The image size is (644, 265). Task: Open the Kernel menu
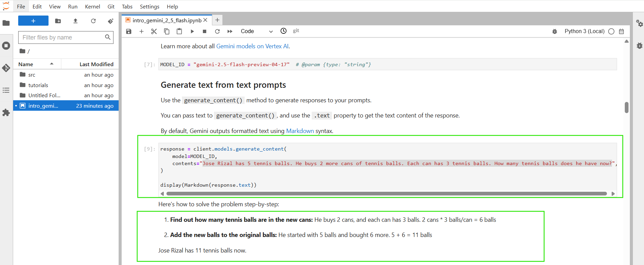coord(92,6)
